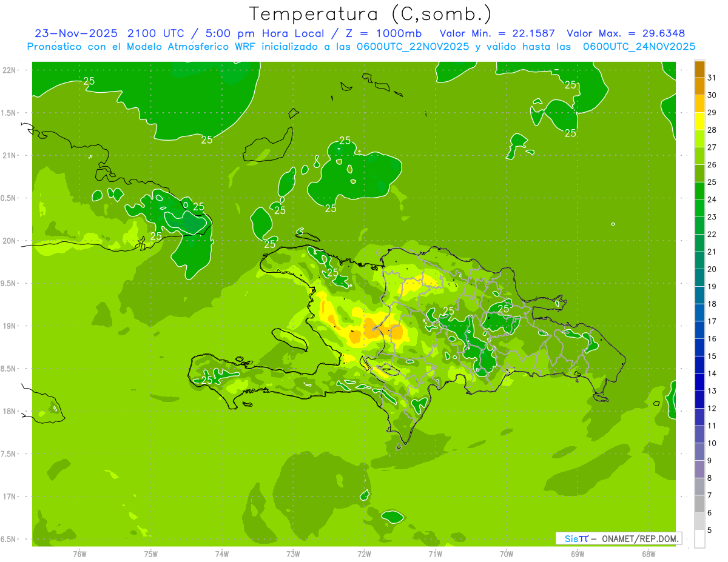Select the dark blue swatch between 13 and 14
This screenshot has width=728, height=562.
coord(699,383)
